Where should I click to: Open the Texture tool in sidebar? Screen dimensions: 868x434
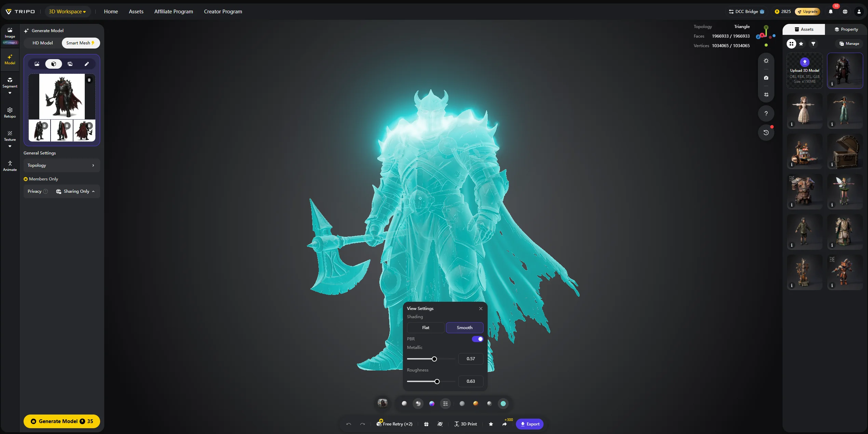(x=10, y=136)
